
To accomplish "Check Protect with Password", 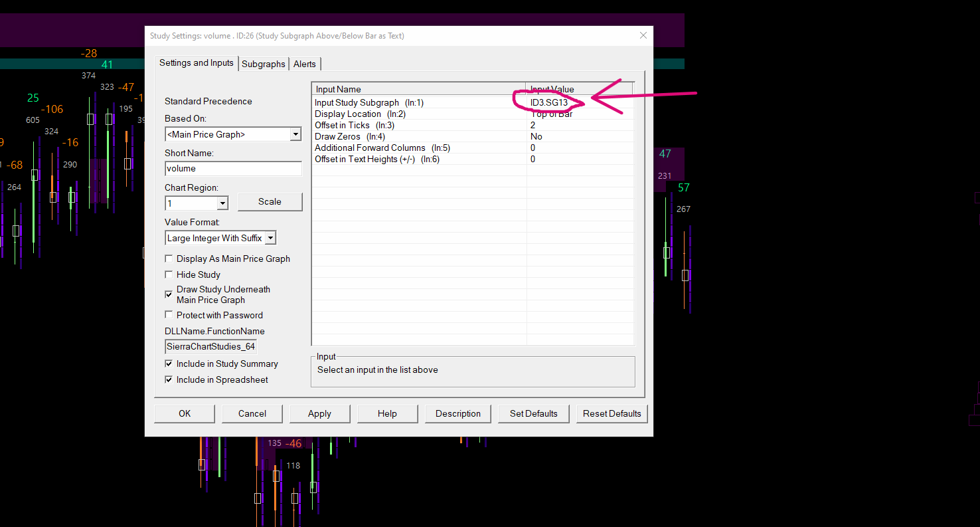I will click(x=169, y=315).
